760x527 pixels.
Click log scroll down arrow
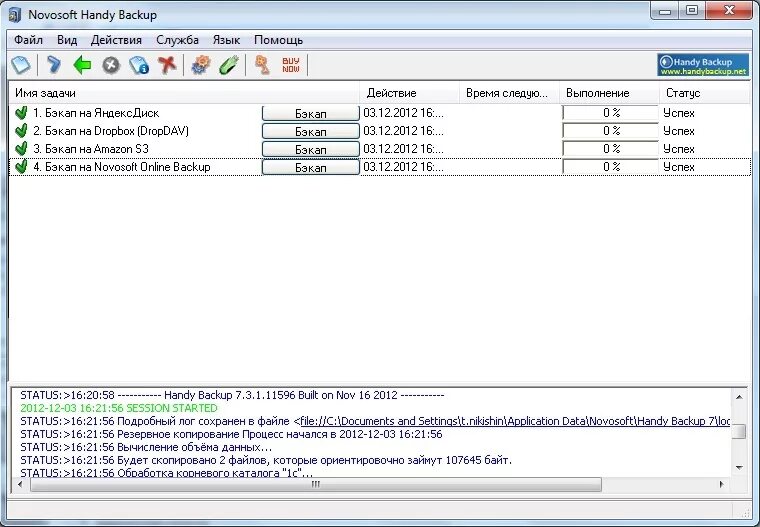[x=739, y=468]
